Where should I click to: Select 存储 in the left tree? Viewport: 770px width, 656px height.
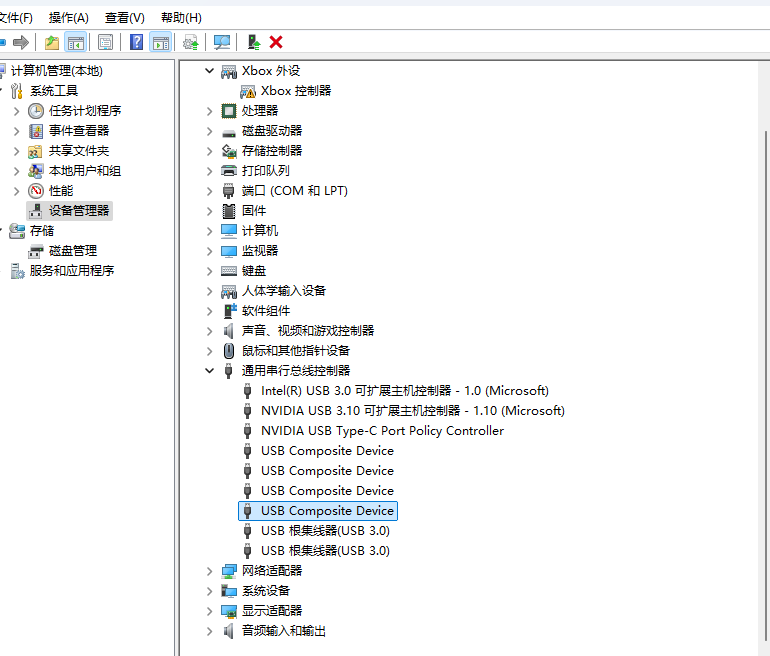[x=42, y=231]
